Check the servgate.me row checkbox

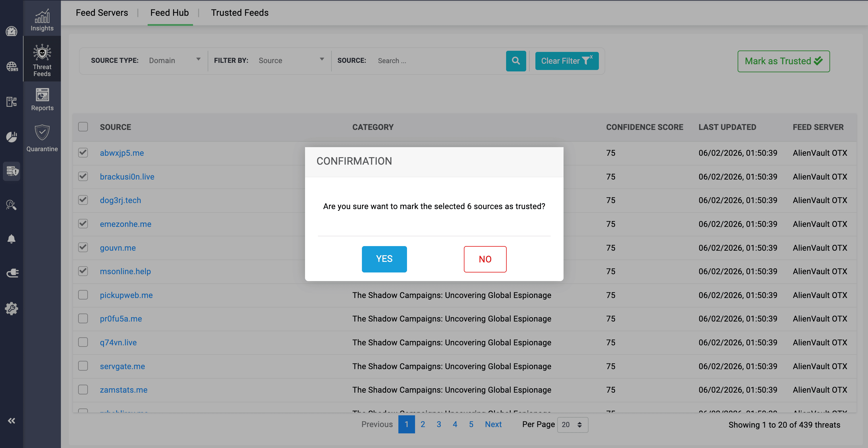pyautogui.click(x=83, y=366)
